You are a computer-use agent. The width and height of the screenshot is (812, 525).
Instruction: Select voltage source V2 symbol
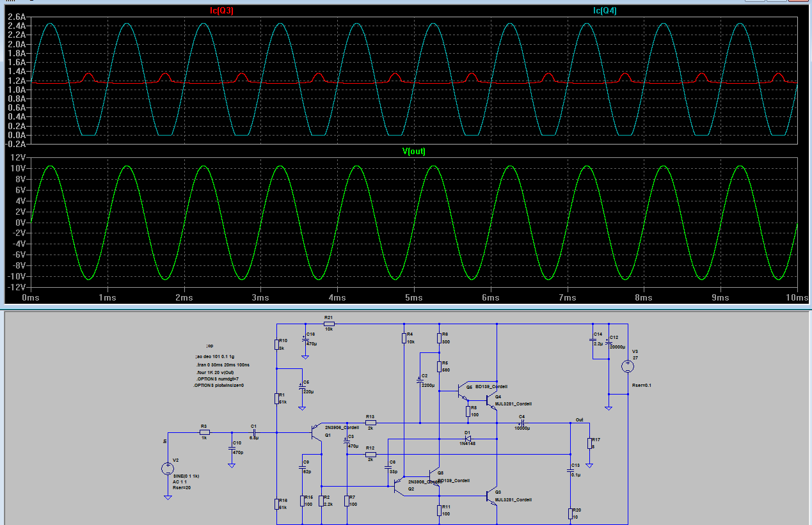[168, 469]
